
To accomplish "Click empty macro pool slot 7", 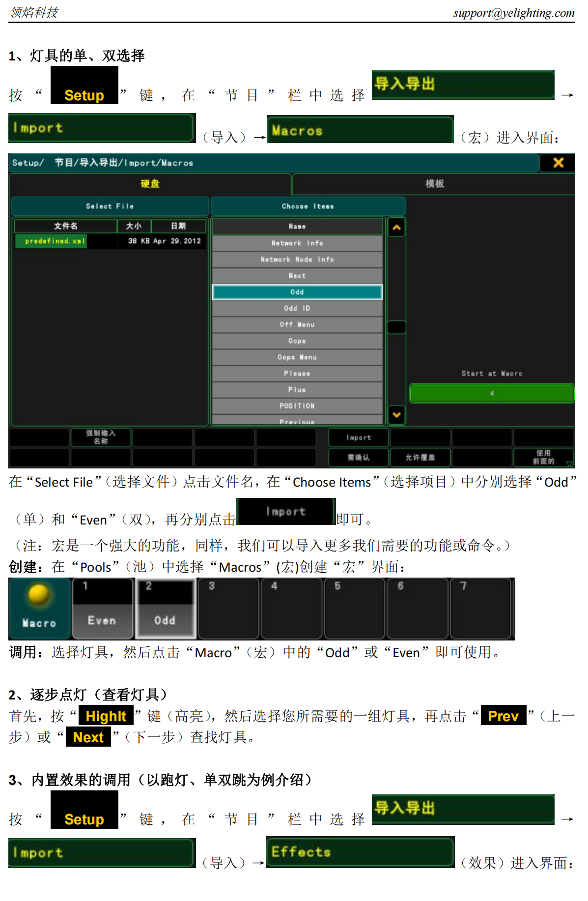I will (480, 609).
